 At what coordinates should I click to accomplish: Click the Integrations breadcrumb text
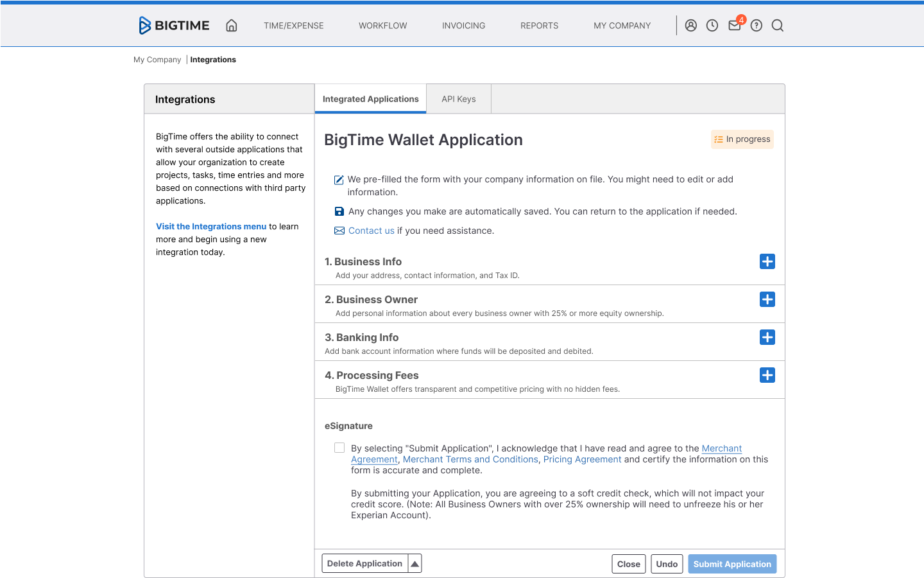[x=213, y=60]
